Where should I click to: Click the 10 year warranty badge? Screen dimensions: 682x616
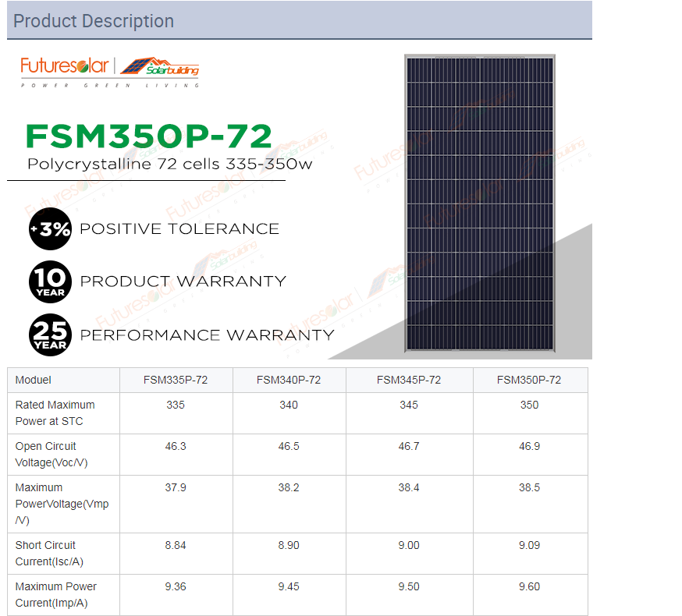tap(50, 281)
